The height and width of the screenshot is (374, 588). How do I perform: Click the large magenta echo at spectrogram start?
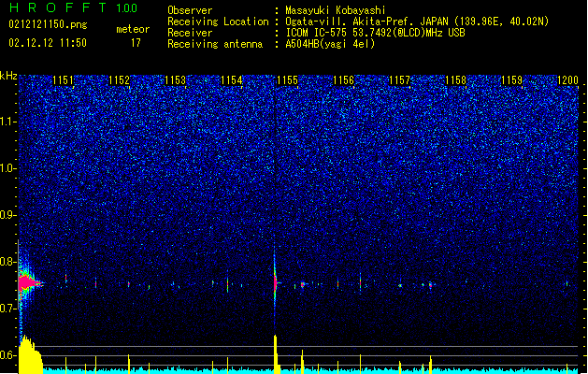[29, 283]
